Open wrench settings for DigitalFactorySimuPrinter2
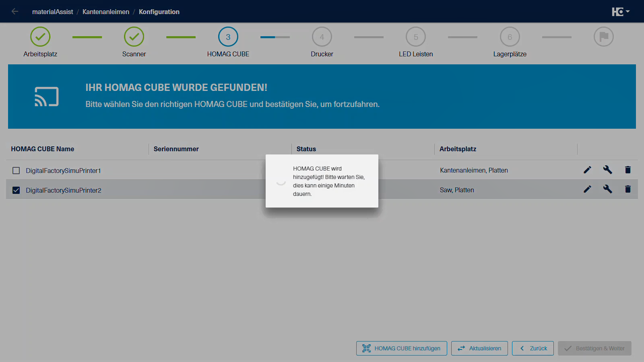This screenshot has height=362, width=644. (608, 189)
